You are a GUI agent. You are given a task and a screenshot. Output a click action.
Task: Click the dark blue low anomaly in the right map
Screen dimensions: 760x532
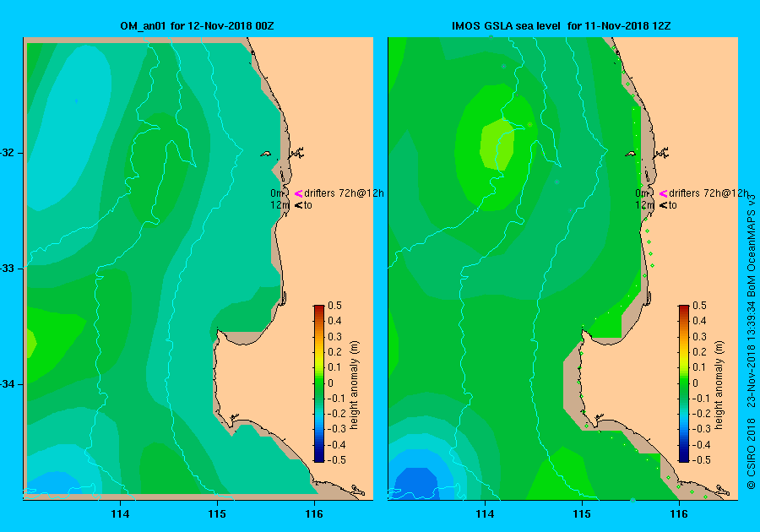(x=418, y=484)
